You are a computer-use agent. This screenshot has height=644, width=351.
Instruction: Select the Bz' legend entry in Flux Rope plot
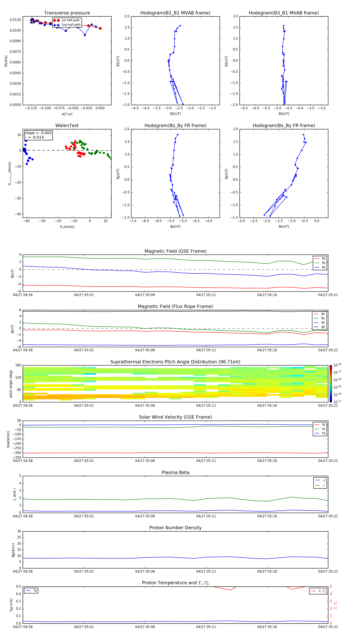320,323
